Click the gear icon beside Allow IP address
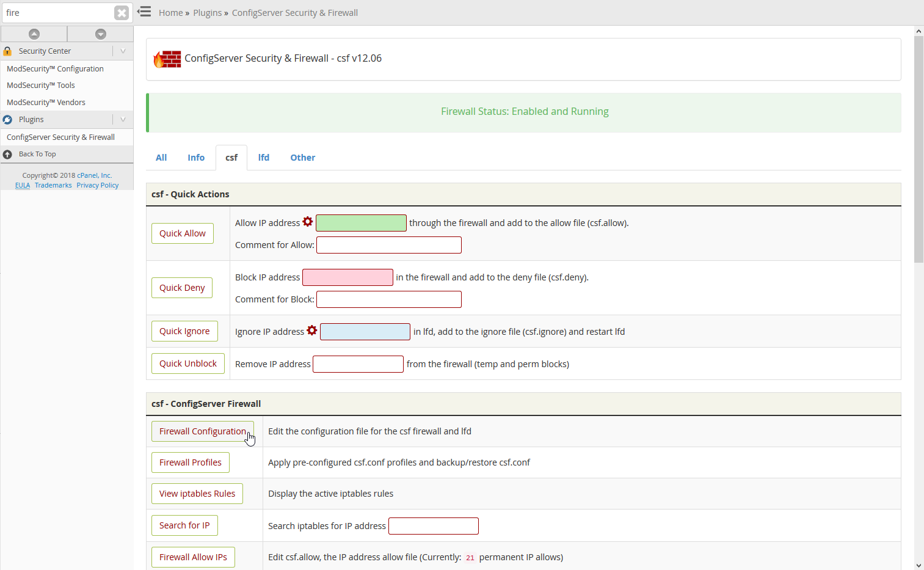This screenshot has width=924, height=570. tap(308, 222)
